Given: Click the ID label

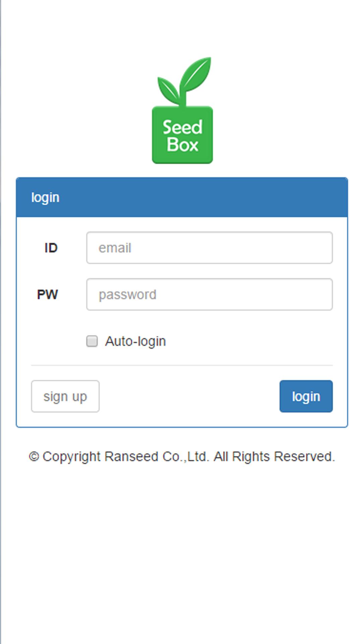Looking at the screenshot, I should (50, 248).
